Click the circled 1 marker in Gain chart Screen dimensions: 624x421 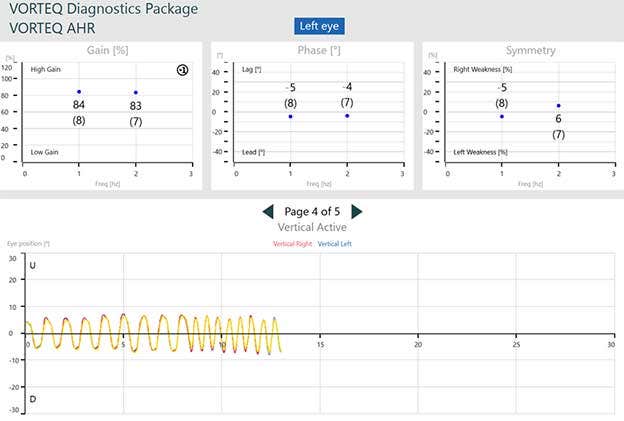182,70
